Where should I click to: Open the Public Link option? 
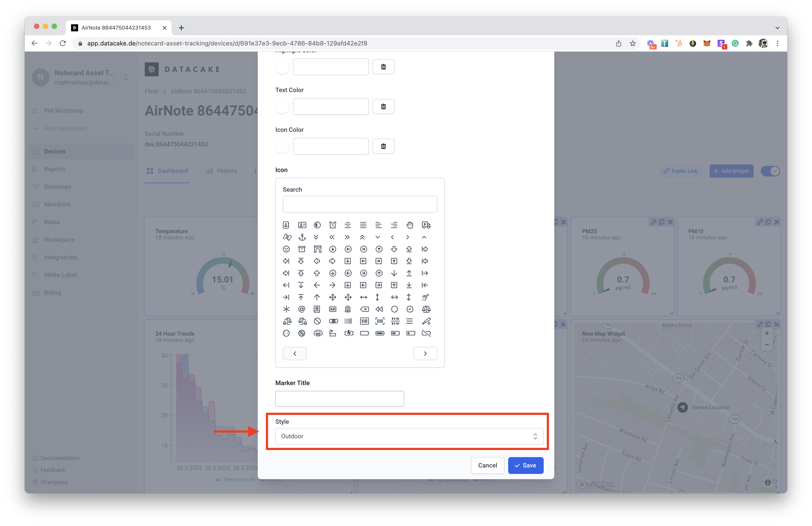pyautogui.click(x=680, y=171)
